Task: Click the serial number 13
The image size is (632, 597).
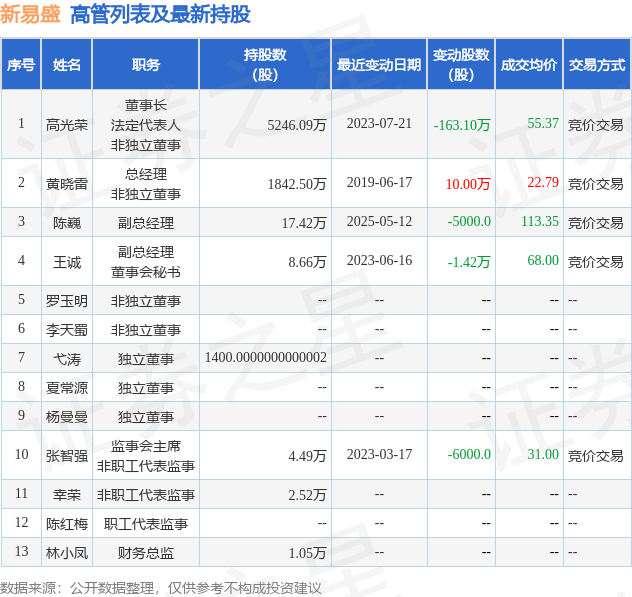Action: 21,551
